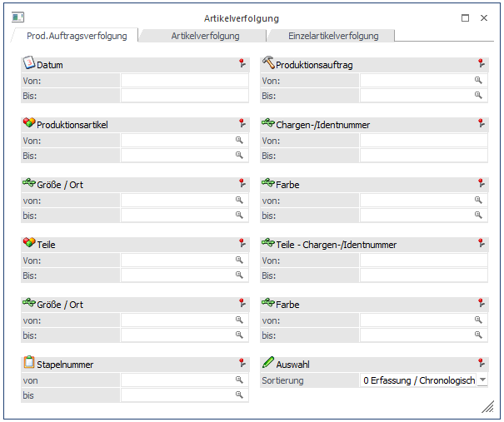Open lookup in Teile Von field

pos(239,261)
